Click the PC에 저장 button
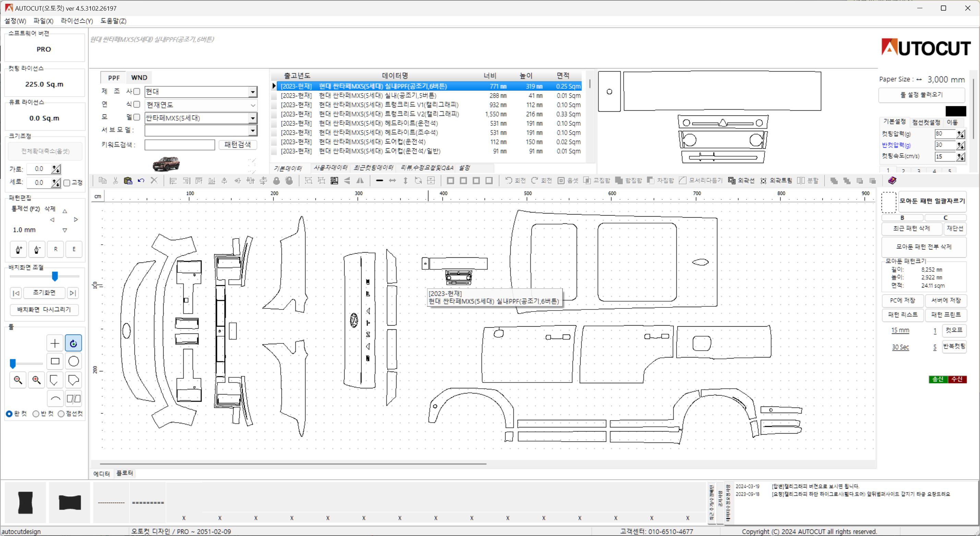 [903, 301]
